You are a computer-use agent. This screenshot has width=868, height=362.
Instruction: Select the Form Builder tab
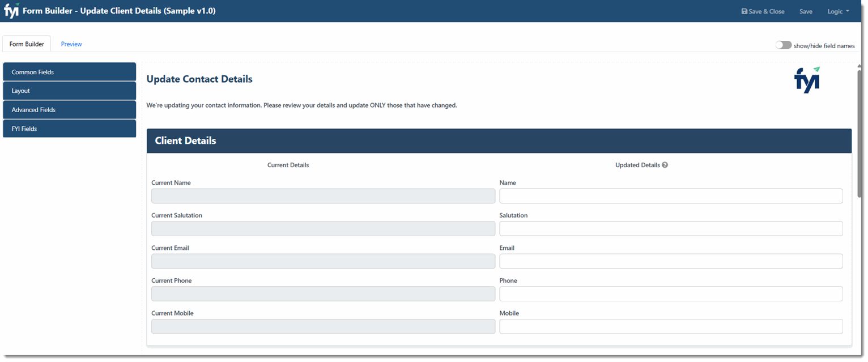point(27,44)
